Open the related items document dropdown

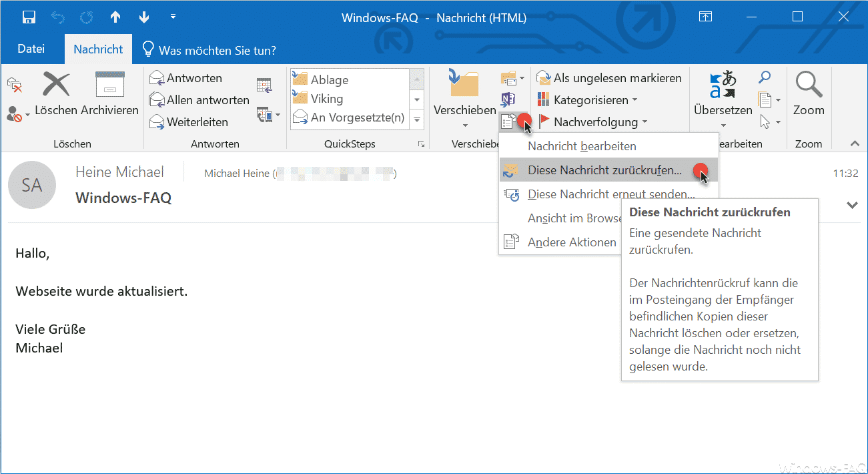(769, 100)
